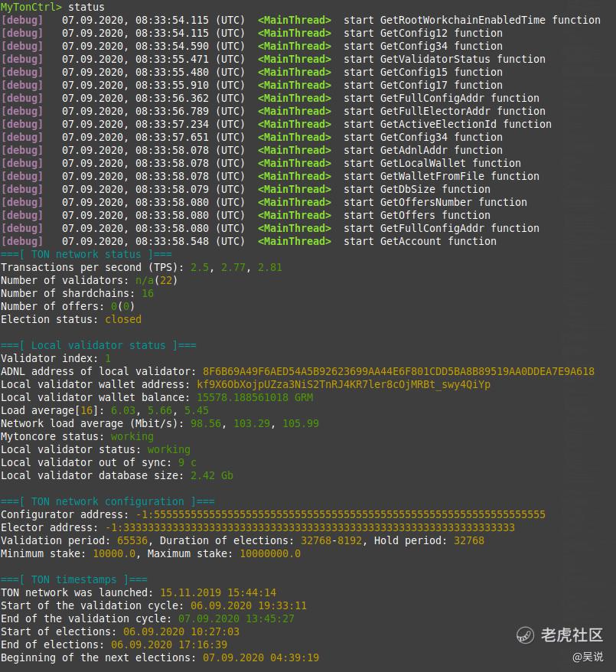Click the @吴说 watermark text
Viewport: 616px width, 672px height.
(x=588, y=656)
